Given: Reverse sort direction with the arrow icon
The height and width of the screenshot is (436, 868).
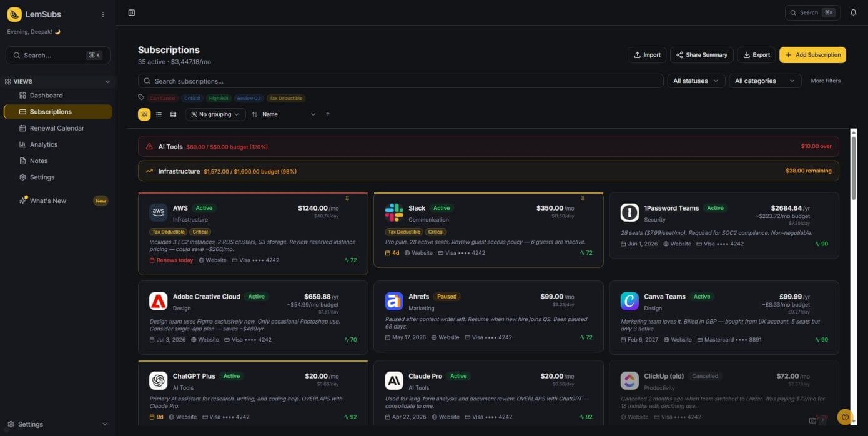Looking at the screenshot, I should (x=328, y=114).
